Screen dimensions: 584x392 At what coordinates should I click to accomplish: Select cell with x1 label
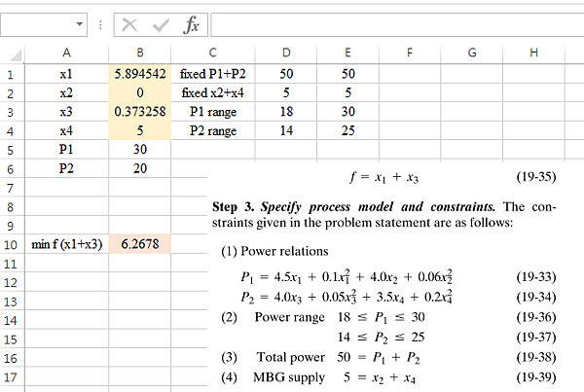[x=66, y=74]
